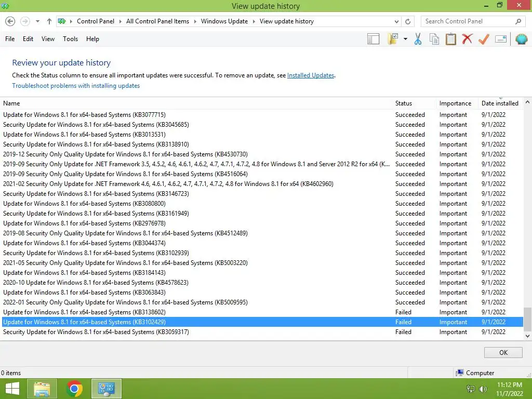Select 2022-01 Security Only Update KB5009595
The width and height of the screenshot is (532, 399).
(x=262, y=302)
